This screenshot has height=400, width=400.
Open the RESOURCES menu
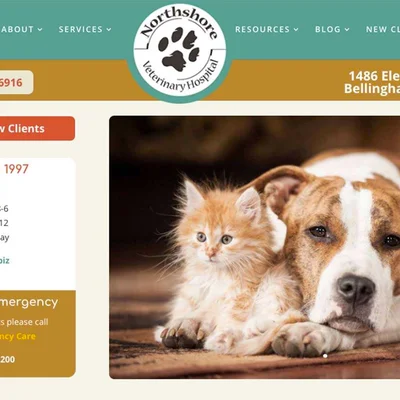267,29
